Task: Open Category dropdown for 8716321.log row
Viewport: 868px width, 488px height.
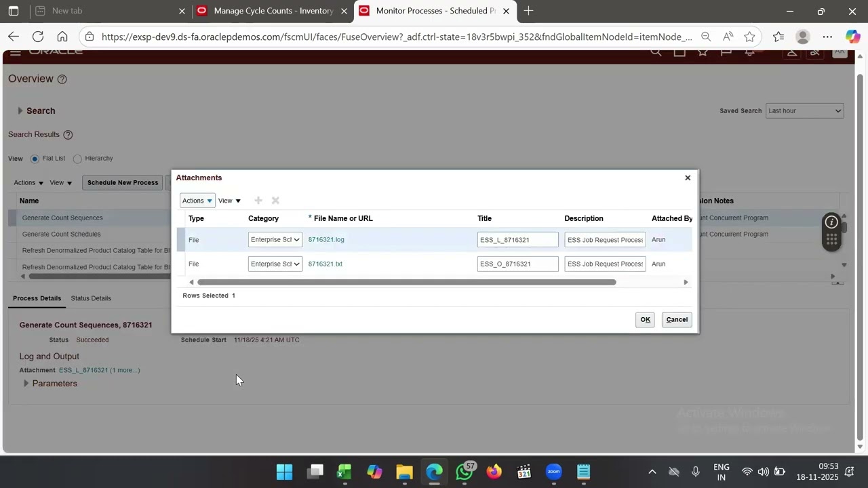Action: 275,240
